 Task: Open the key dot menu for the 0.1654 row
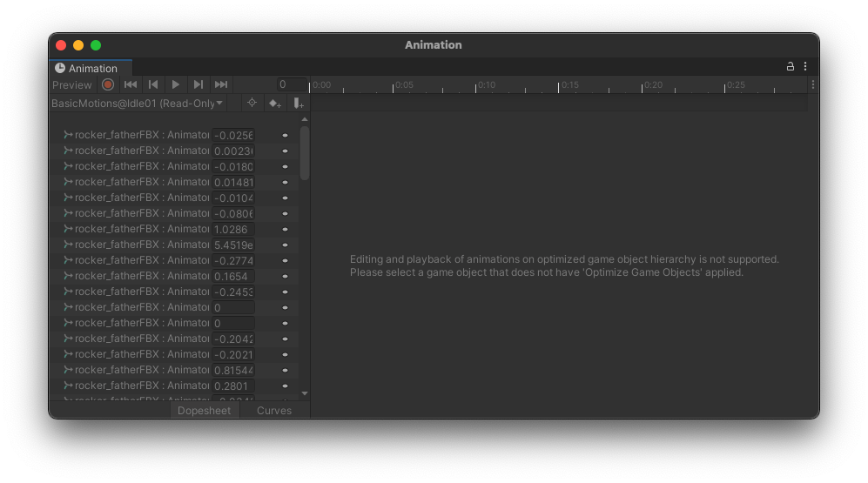tap(285, 276)
